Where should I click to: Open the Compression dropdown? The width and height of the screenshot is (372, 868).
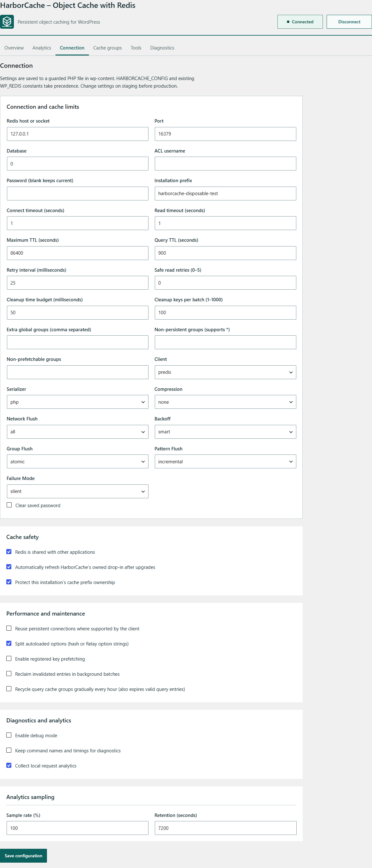pos(225,402)
